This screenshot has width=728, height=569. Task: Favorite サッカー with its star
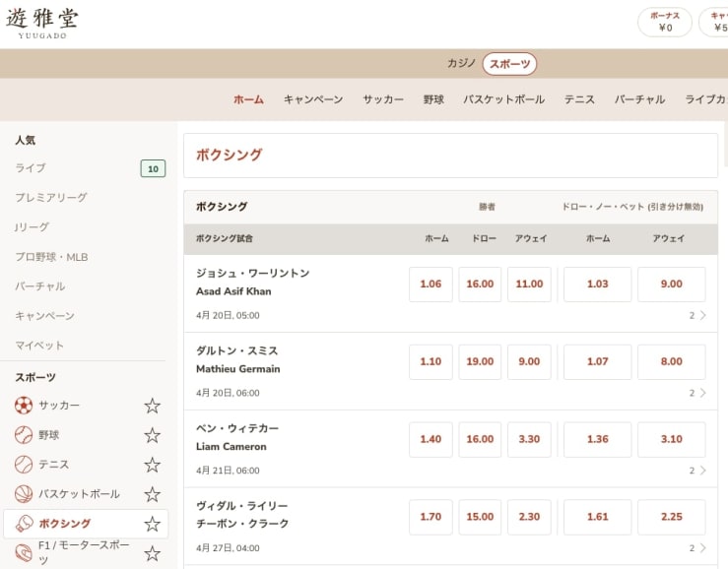(x=152, y=406)
